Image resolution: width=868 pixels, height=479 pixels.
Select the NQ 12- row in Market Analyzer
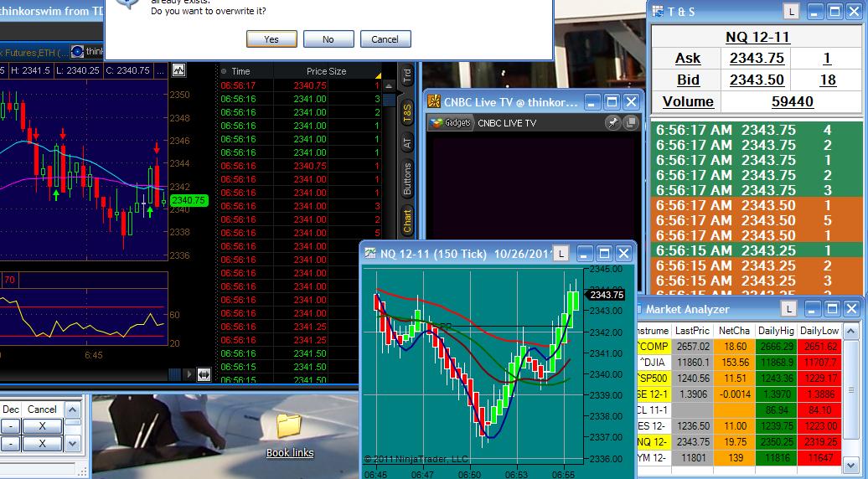tap(739, 442)
